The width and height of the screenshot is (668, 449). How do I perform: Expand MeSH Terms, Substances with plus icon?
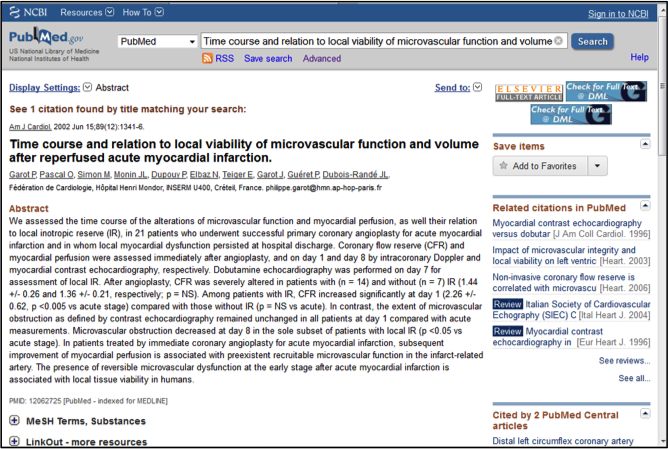click(14, 420)
